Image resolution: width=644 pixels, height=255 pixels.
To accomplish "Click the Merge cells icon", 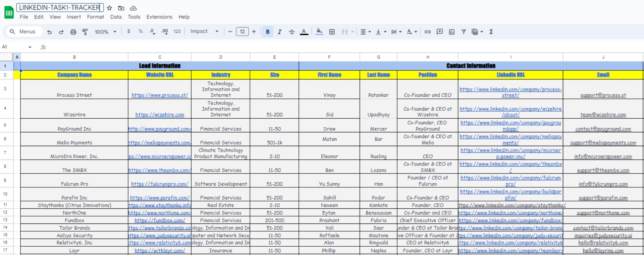I will 344,32.
